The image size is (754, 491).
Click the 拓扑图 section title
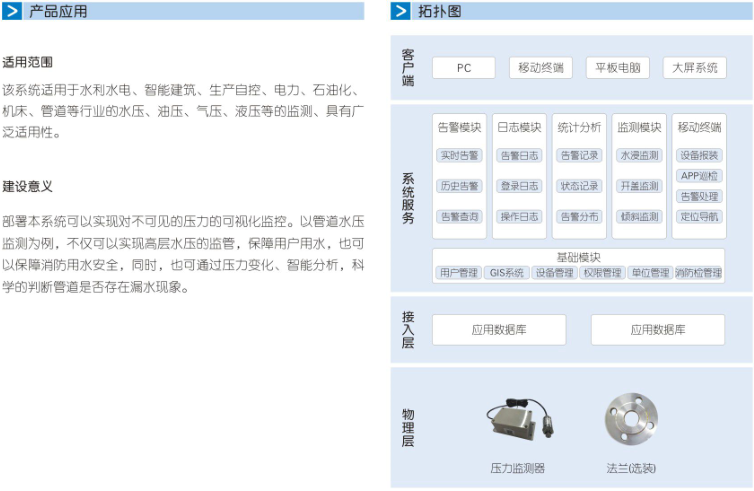(x=440, y=11)
